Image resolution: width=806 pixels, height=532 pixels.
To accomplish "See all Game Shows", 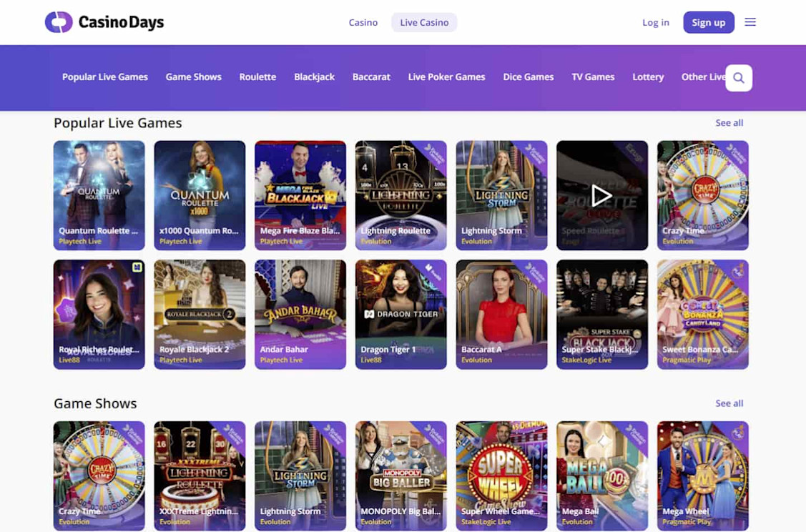I will (x=729, y=403).
